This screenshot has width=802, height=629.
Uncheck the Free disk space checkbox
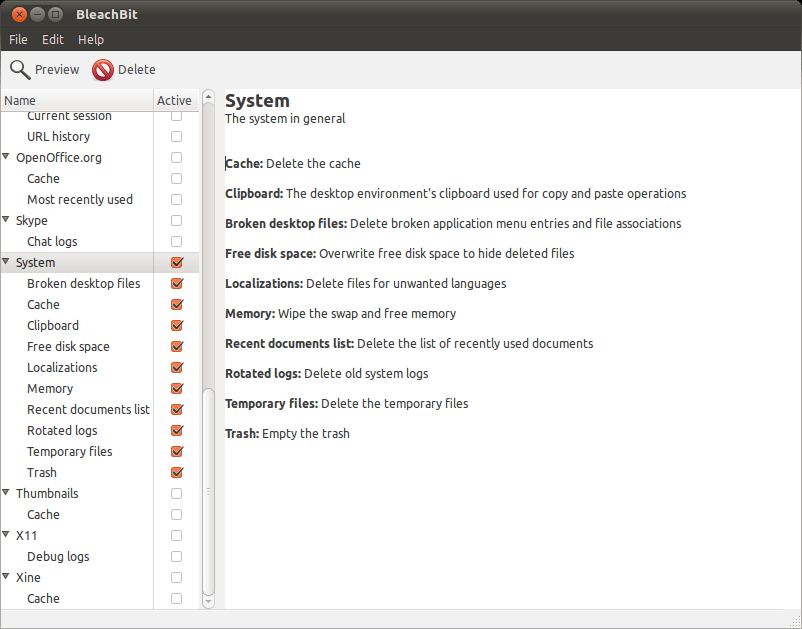(176, 346)
